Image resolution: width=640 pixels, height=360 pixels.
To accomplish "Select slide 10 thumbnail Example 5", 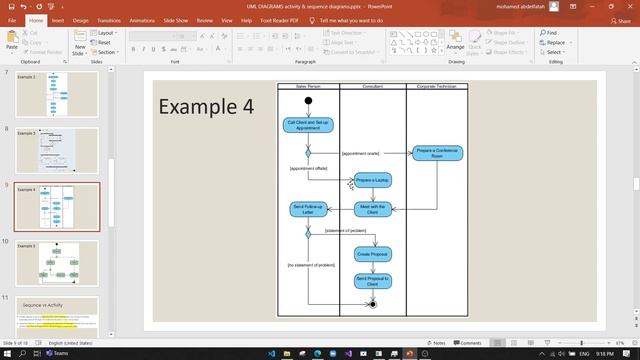I will 57,263.
